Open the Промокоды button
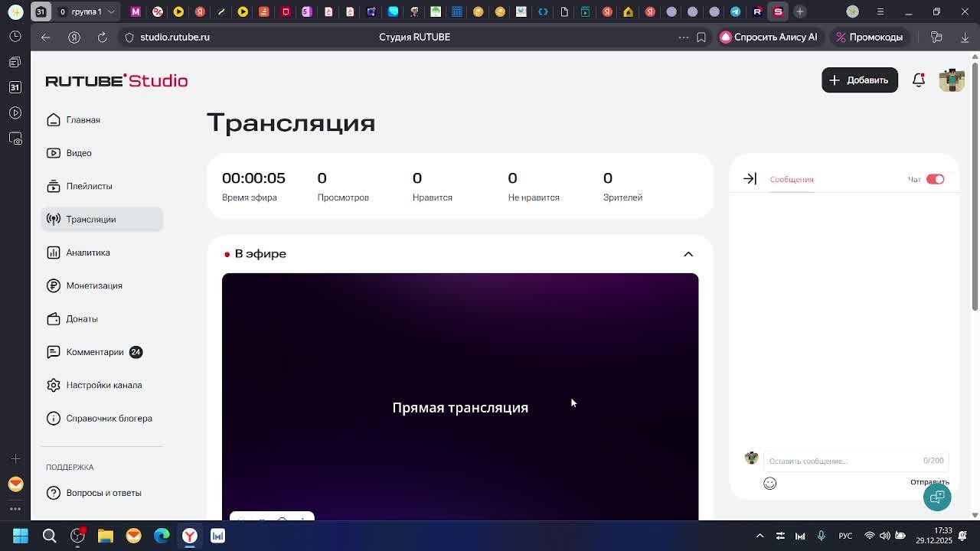This screenshot has width=980, height=551. (x=869, y=37)
